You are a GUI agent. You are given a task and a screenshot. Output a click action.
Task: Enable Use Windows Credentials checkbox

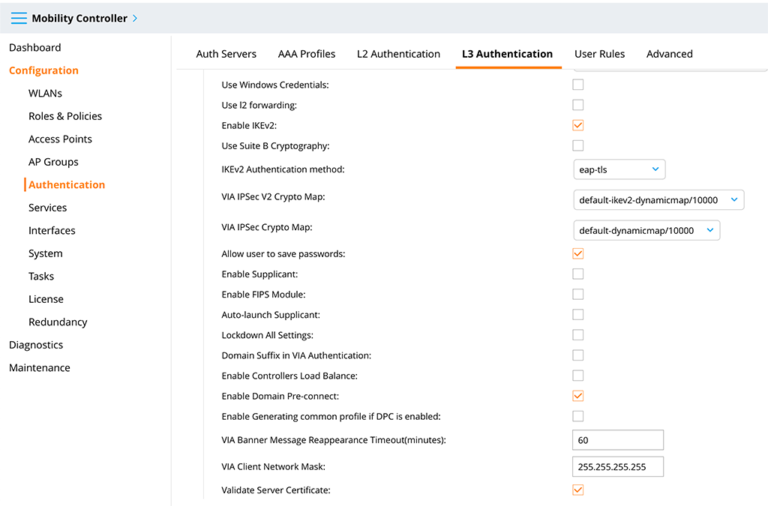pyautogui.click(x=578, y=84)
